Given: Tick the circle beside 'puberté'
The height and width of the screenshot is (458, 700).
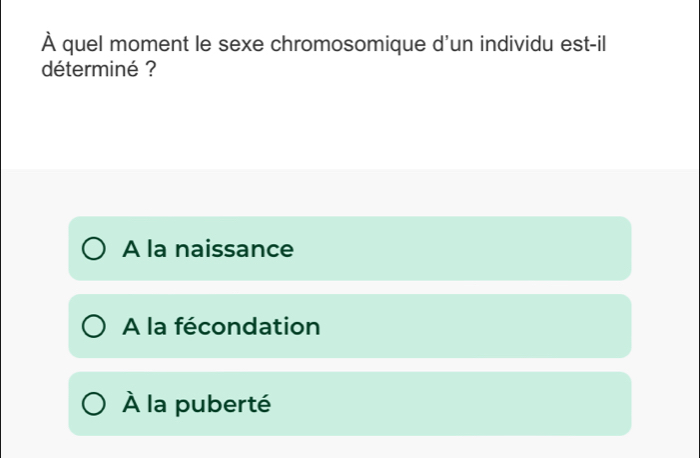Looking at the screenshot, I should [92, 404].
